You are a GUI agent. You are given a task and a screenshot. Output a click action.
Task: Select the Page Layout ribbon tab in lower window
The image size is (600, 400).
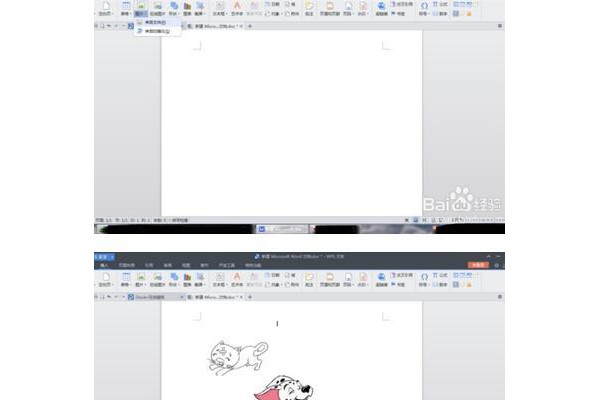click(x=126, y=265)
